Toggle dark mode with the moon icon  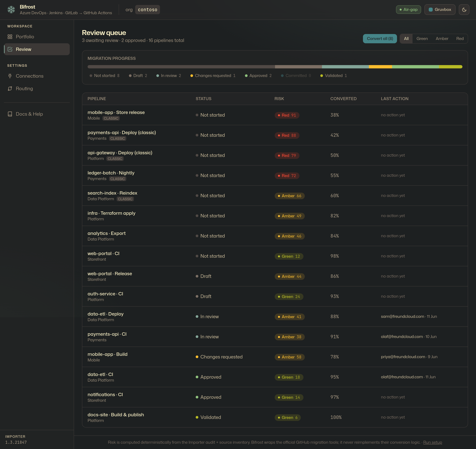[x=464, y=10]
